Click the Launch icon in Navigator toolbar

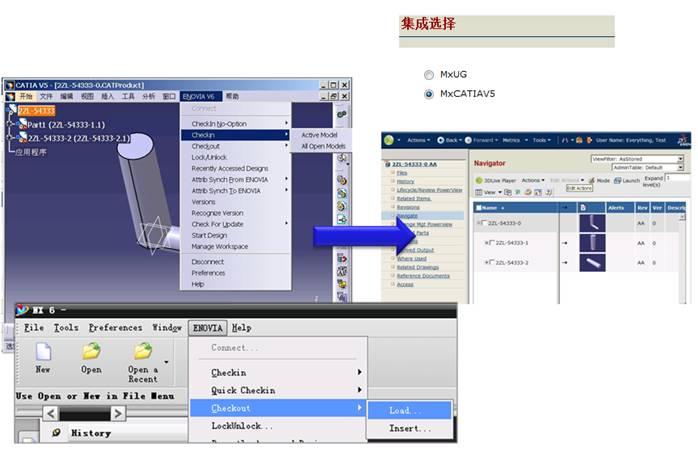617,180
